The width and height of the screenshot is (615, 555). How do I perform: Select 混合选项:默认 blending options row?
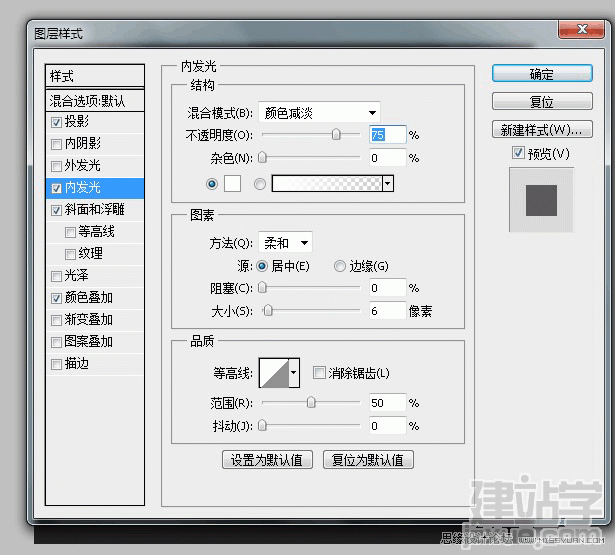(95, 101)
